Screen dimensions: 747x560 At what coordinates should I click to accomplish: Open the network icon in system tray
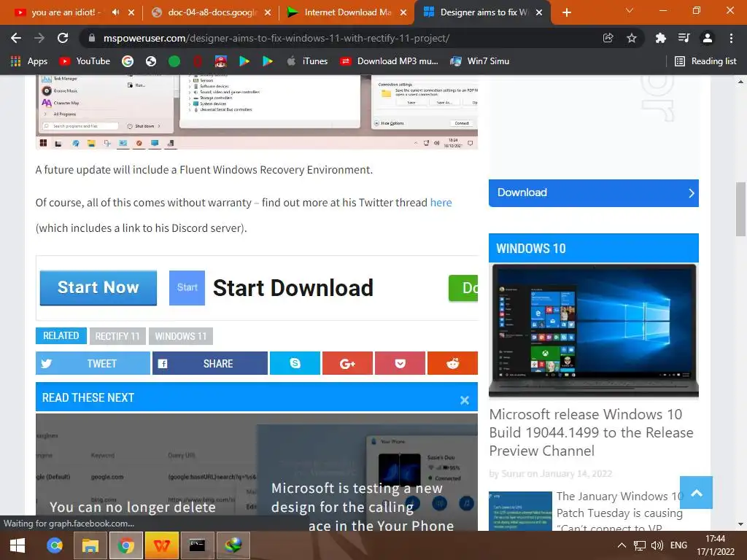(639, 545)
